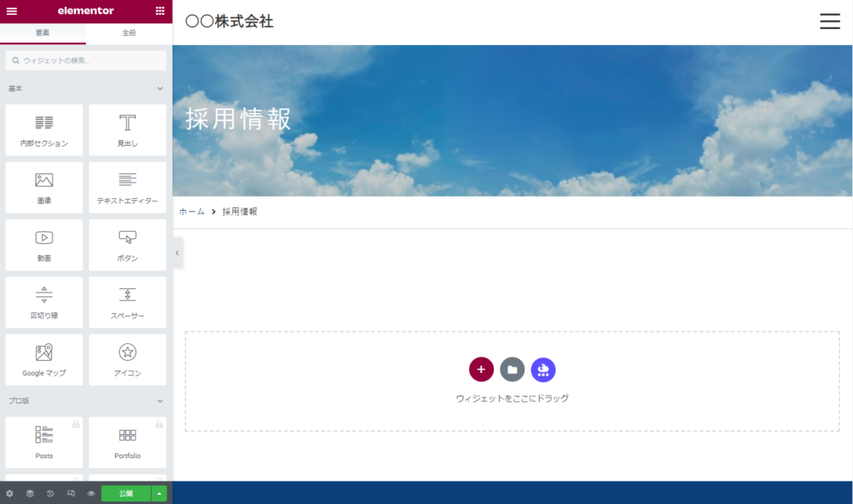This screenshot has height=504, width=853.
Task: Select the スペーサー spacer widget
Action: point(127,302)
